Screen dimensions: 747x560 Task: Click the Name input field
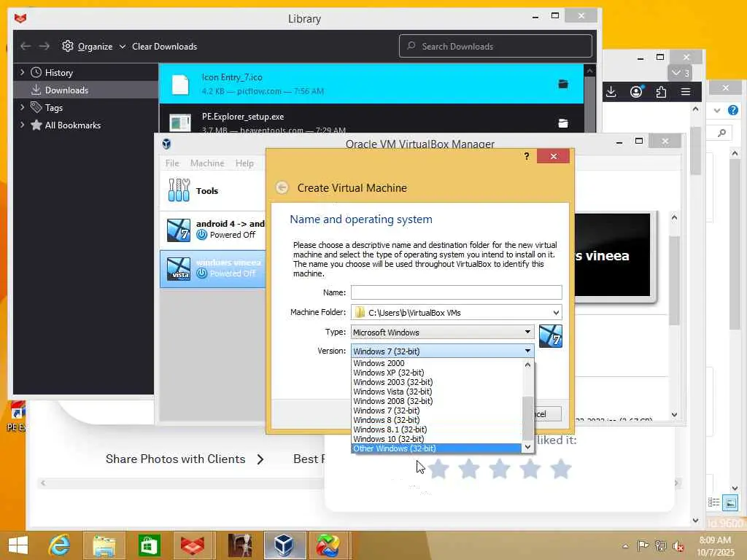point(457,292)
